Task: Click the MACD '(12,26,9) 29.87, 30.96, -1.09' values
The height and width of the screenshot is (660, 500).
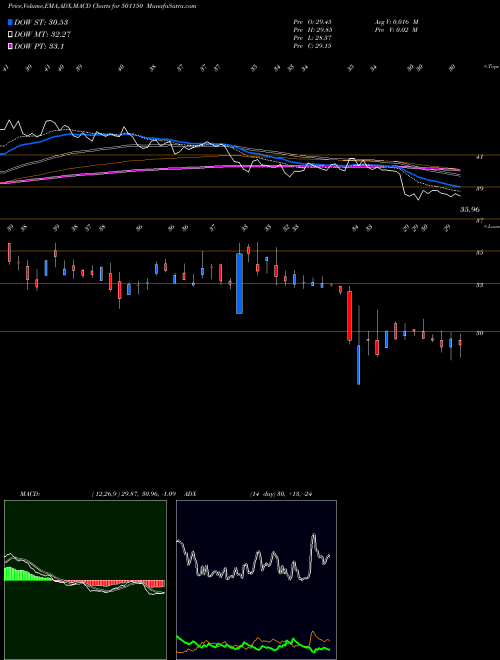Action: pos(136,494)
